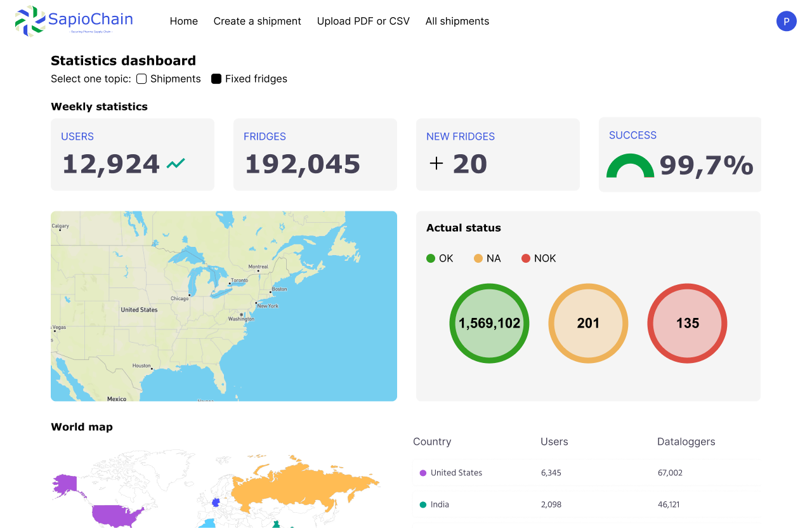Open Create a shipment page
The height and width of the screenshot is (528, 812).
(x=257, y=21)
